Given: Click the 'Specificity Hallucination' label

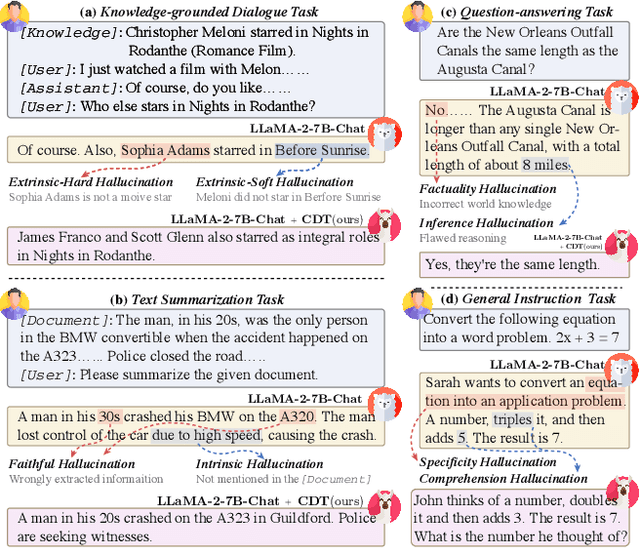Looking at the screenshot, I should coord(488,461).
